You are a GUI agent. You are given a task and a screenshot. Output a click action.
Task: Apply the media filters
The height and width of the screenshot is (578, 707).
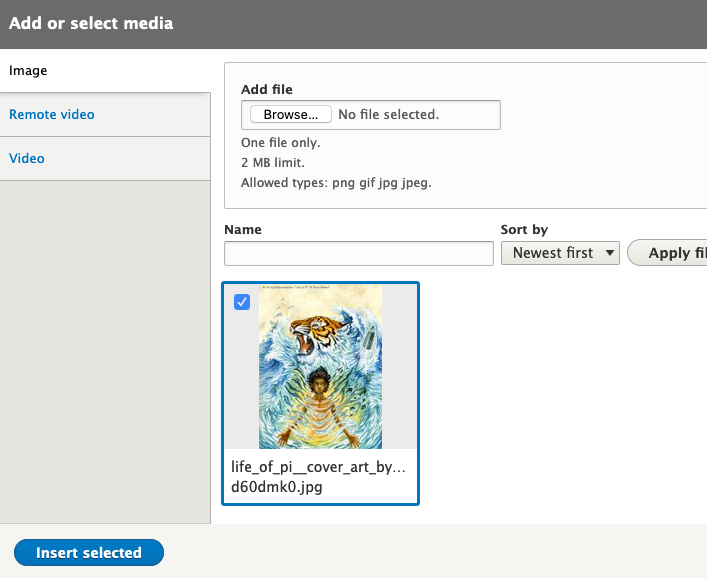(667, 253)
